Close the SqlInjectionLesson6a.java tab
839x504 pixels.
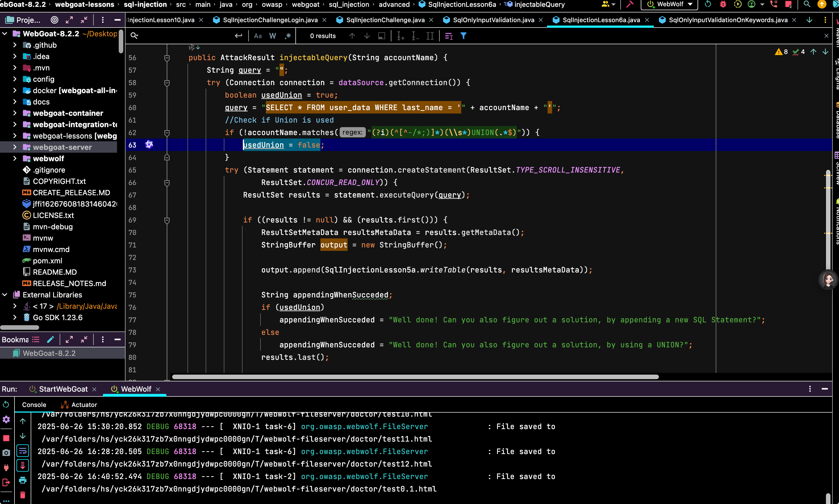[647, 20]
